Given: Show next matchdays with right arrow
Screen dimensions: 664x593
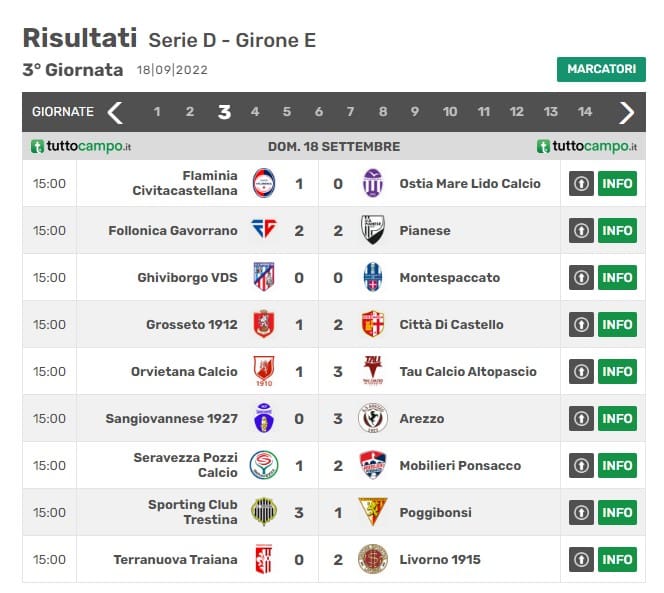Looking at the screenshot, I should pyautogui.click(x=627, y=112).
